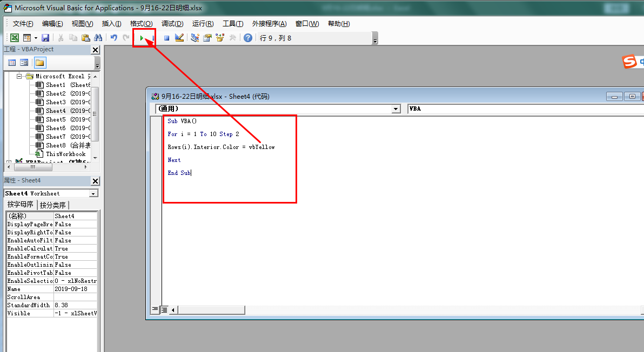The width and height of the screenshot is (644, 352).
Task: Click the Visible property row
Action: pos(52,314)
